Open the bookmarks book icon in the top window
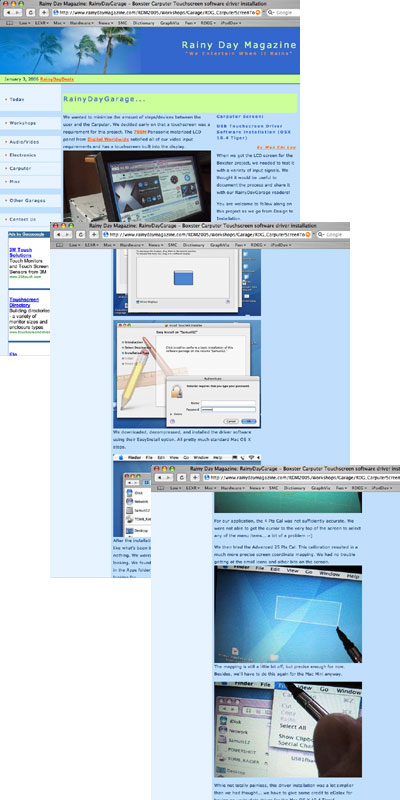 click(x=9, y=23)
